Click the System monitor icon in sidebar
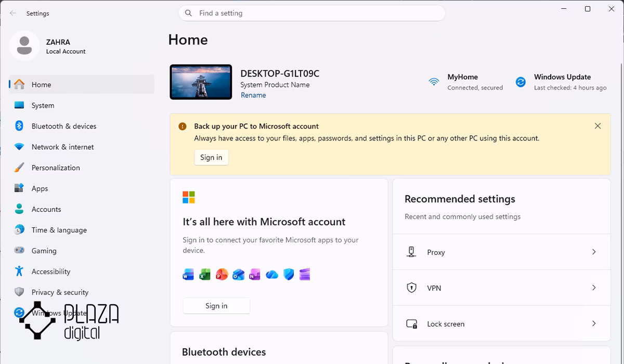Screen dimensions: 624x364 [x=19, y=105]
